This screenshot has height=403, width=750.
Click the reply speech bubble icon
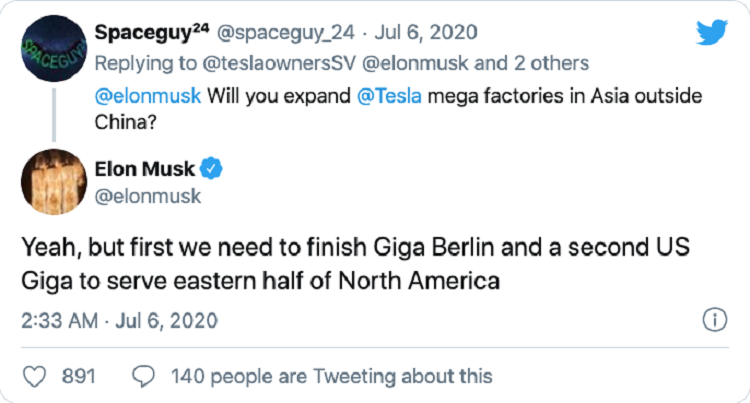pos(144,376)
